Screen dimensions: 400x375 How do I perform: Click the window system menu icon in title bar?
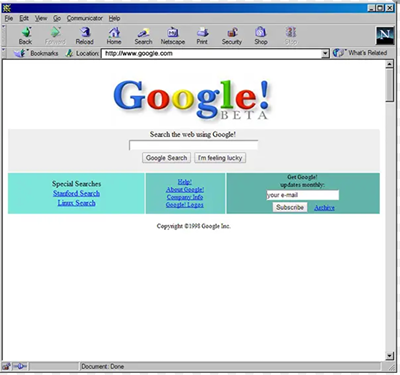click(7, 8)
